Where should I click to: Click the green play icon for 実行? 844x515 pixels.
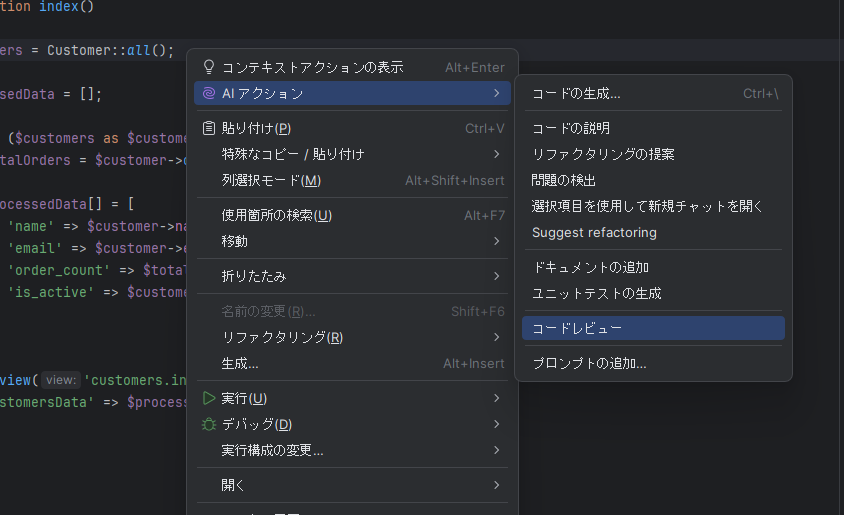tap(209, 398)
